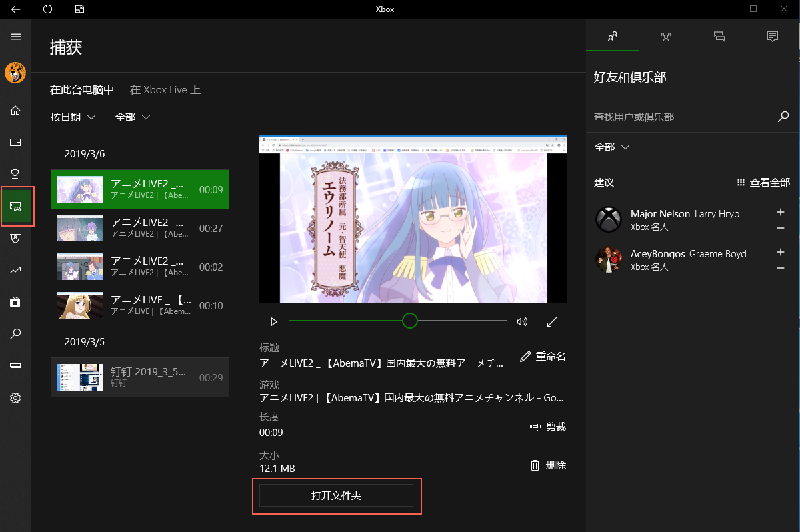Screen dimensions: 800x532
Task: Add AceyBongos as friend
Action: [x=781, y=253]
